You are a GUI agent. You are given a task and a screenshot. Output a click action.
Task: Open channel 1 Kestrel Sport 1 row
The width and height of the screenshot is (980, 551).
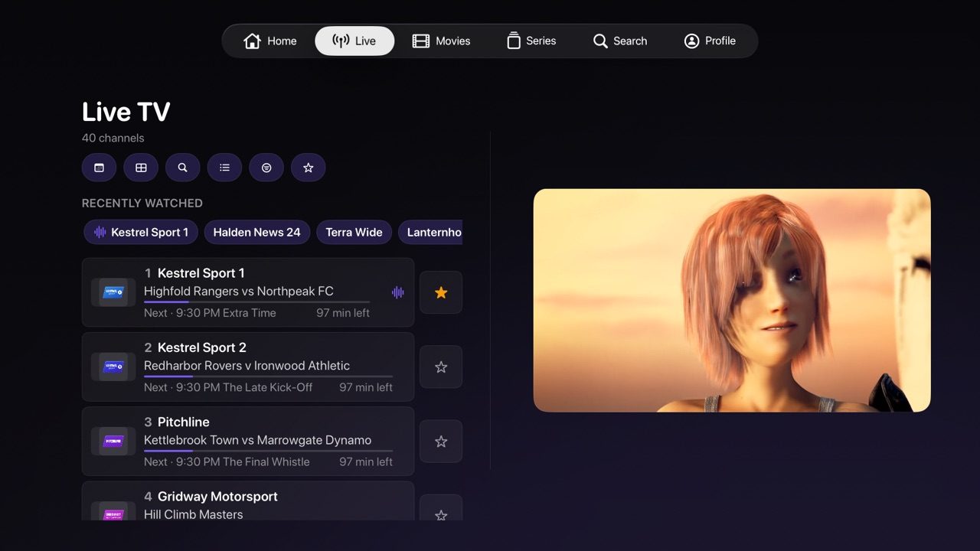point(248,292)
